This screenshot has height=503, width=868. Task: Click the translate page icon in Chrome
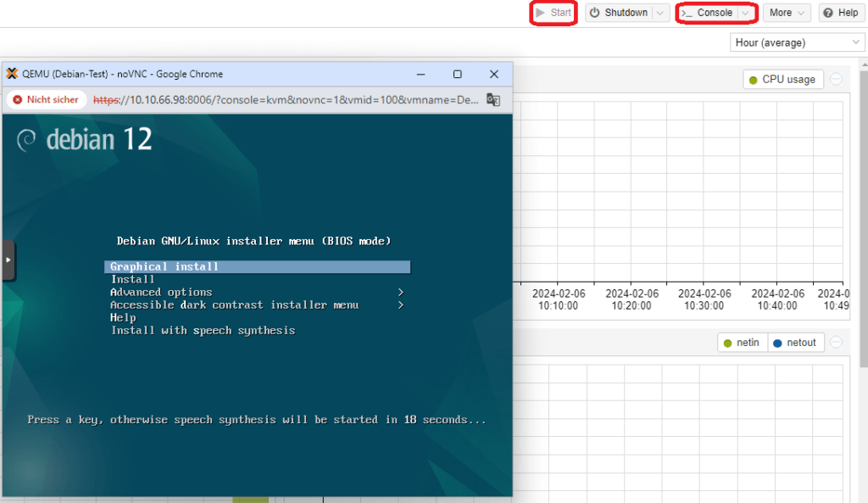click(x=493, y=100)
